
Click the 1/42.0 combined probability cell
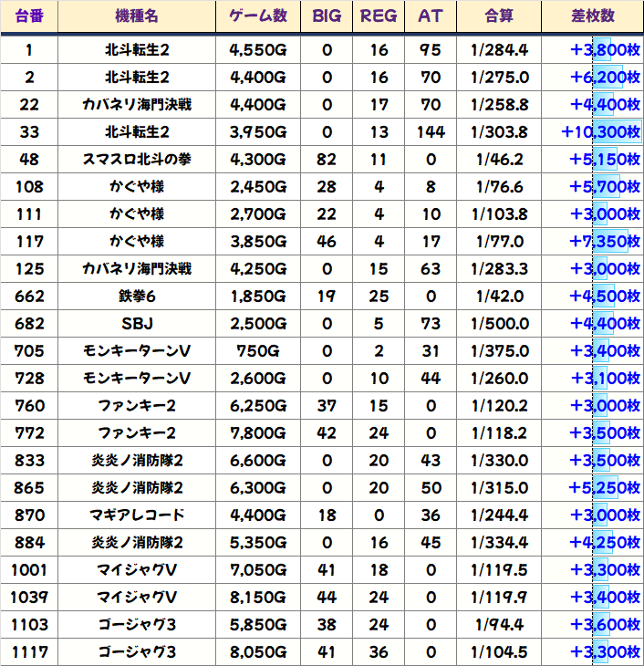click(x=501, y=297)
